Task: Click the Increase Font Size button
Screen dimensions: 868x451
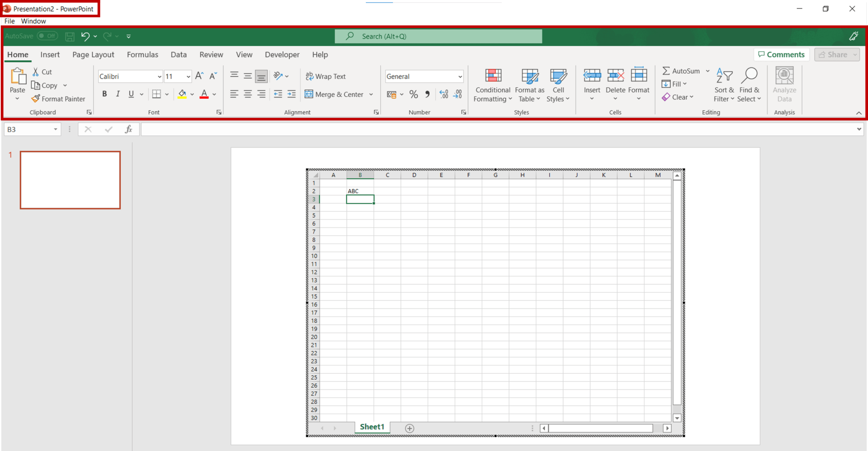Action: click(x=199, y=76)
